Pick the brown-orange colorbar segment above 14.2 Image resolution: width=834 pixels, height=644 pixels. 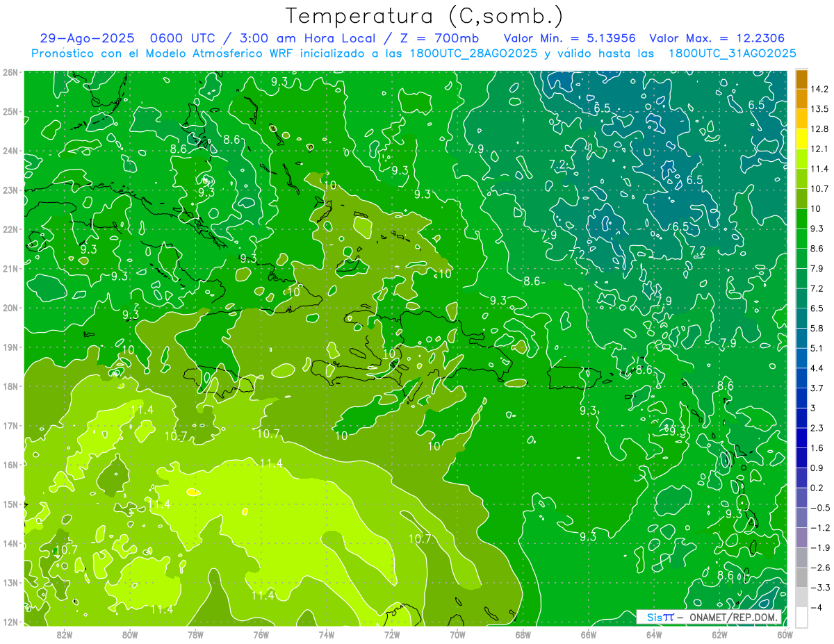click(801, 79)
